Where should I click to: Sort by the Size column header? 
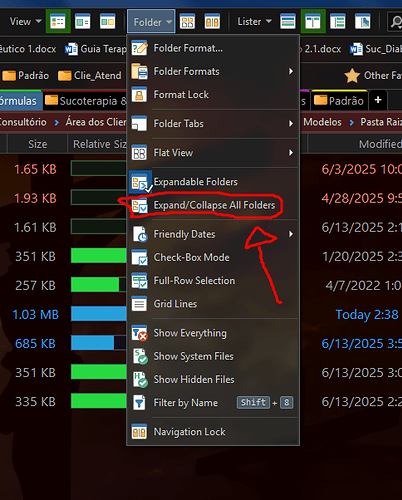pos(37,144)
